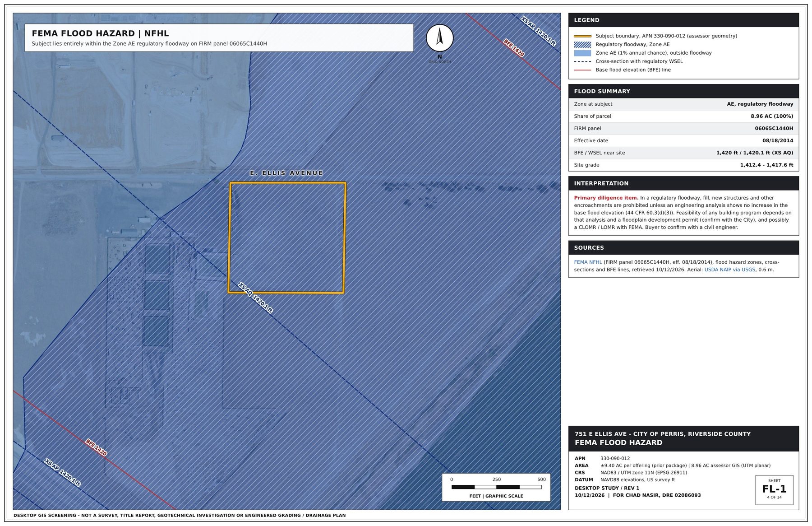The image size is (812, 526).
Task: Click the red BFE legend line symbol
Action: (582, 70)
